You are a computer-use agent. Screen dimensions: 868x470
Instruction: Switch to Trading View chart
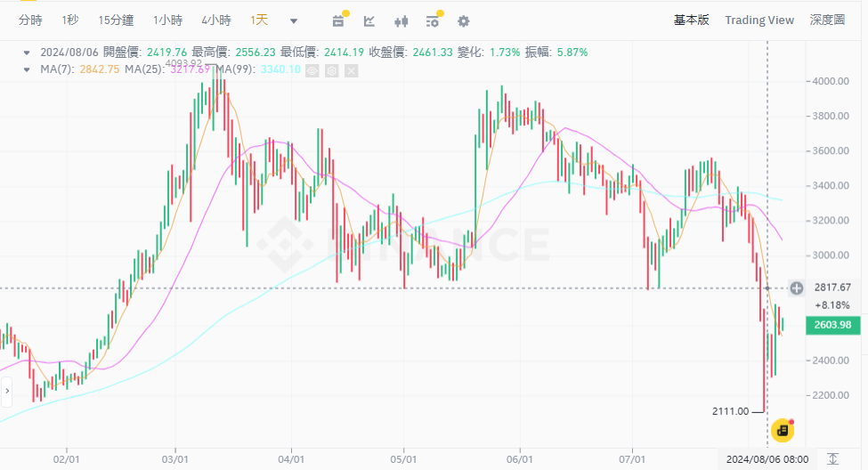point(759,20)
